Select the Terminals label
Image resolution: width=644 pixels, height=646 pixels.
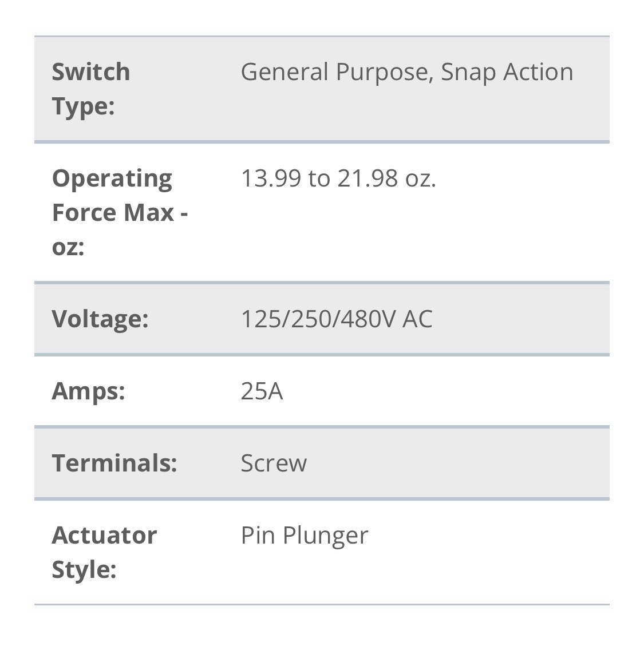(114, 463)
